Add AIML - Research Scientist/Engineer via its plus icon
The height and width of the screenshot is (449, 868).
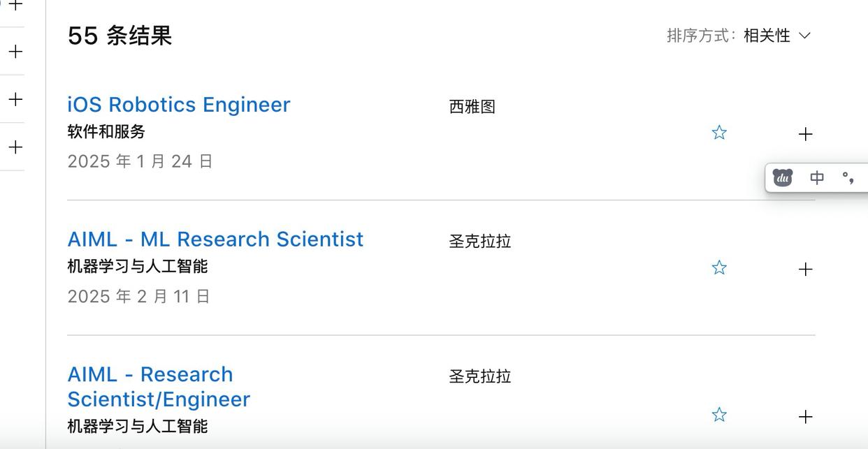805,416
